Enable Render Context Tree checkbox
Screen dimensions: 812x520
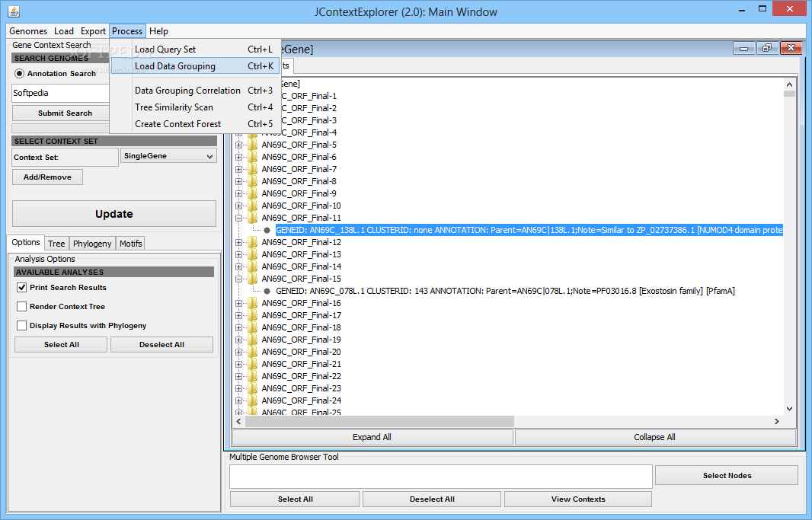pyautogui.click(x=22, y=306)
